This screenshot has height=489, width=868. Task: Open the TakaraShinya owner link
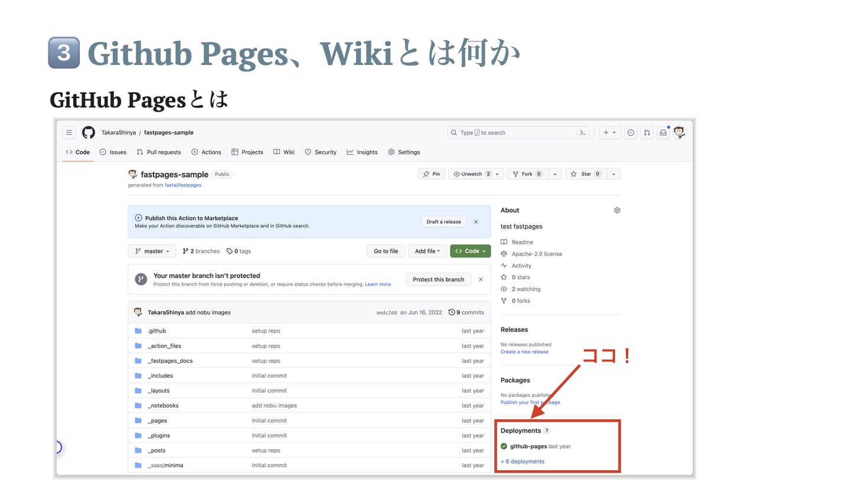(x=119, y=133)
